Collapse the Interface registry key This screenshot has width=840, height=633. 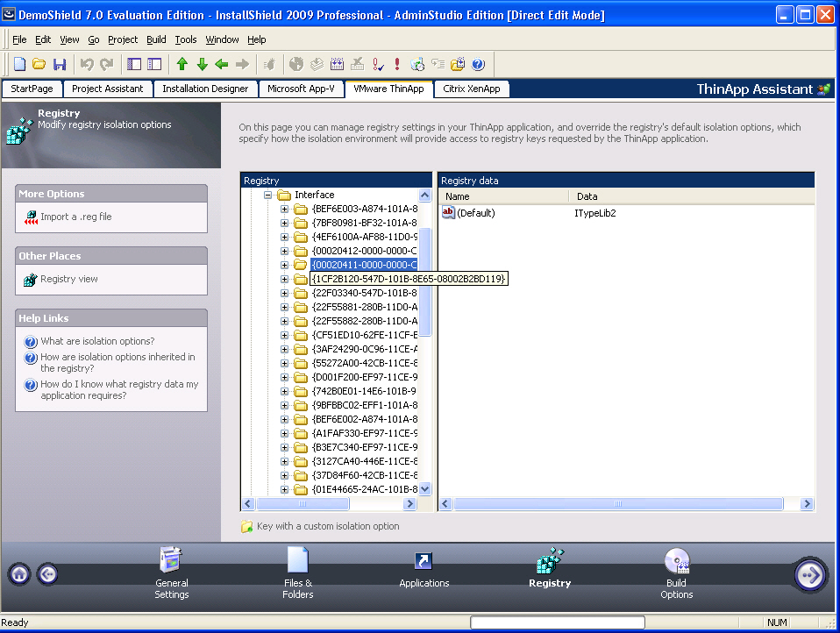click(x=269, y=196)
